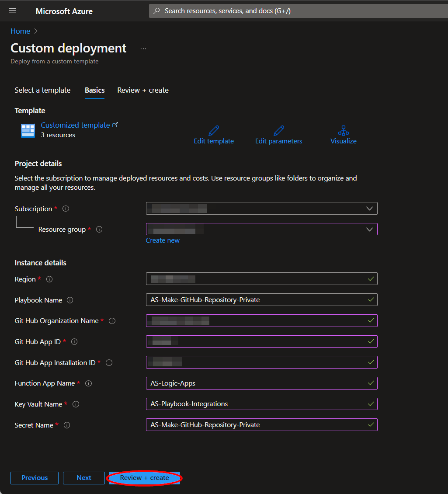
Task: Show info tooltip for Resource group
Action: point(99,230)
